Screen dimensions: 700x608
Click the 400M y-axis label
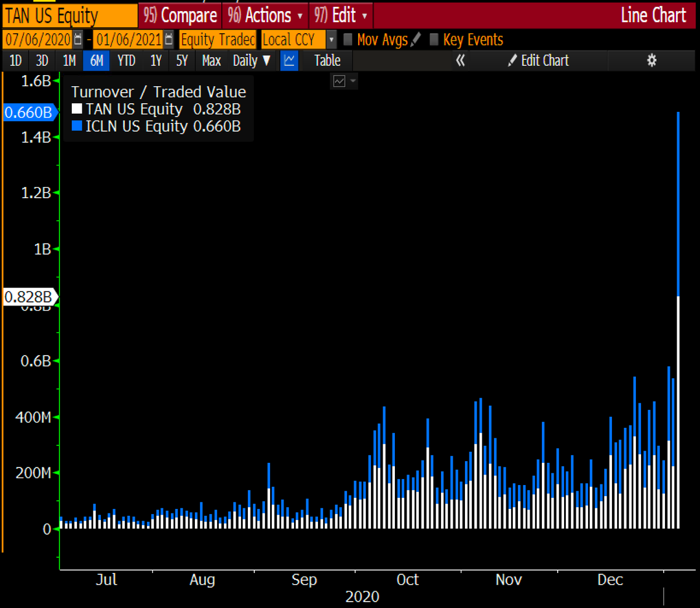pos(33,417)
